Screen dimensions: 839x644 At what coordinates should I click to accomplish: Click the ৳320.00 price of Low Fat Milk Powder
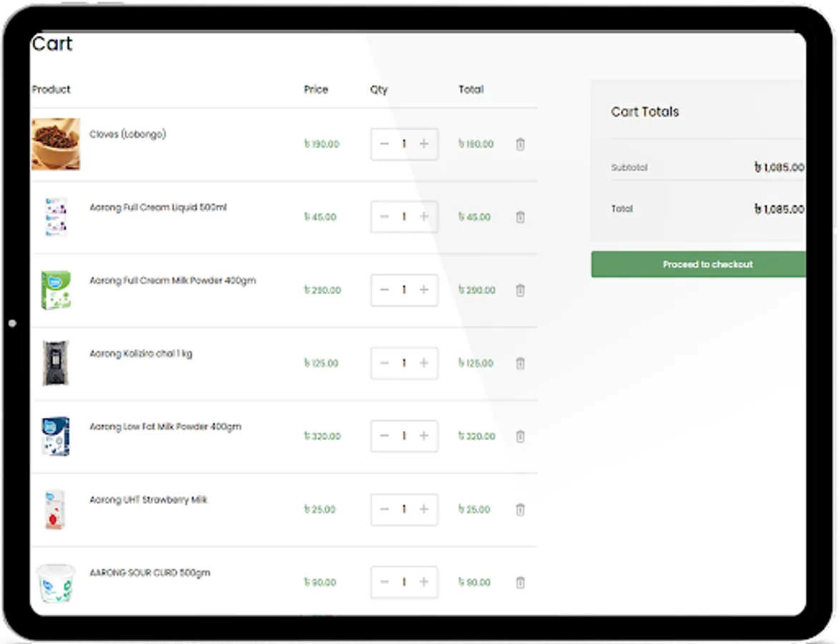(322, 436)
